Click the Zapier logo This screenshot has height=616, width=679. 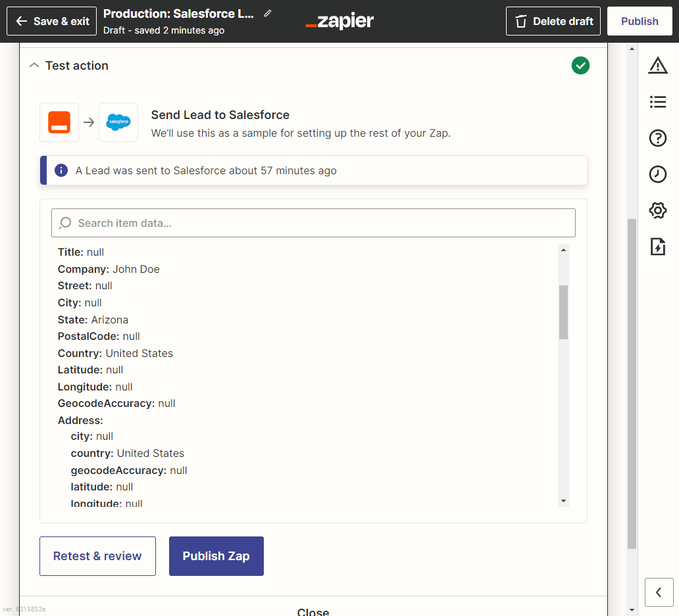click(339, 21)
